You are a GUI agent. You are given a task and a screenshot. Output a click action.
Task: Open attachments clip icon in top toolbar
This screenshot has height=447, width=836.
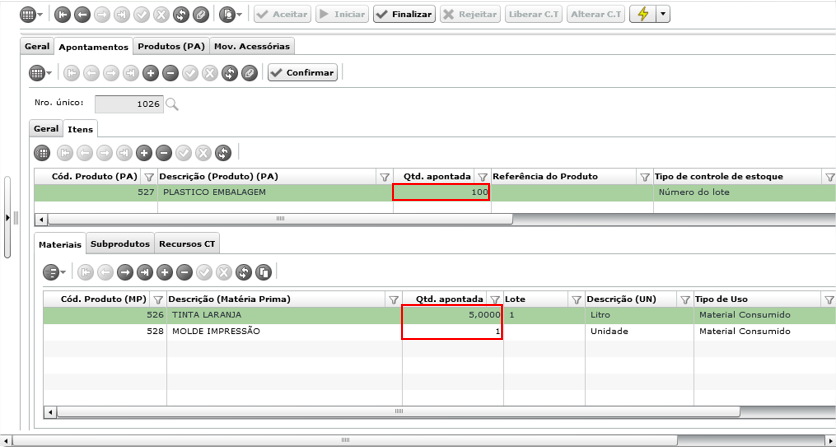(x=201, y=15)
